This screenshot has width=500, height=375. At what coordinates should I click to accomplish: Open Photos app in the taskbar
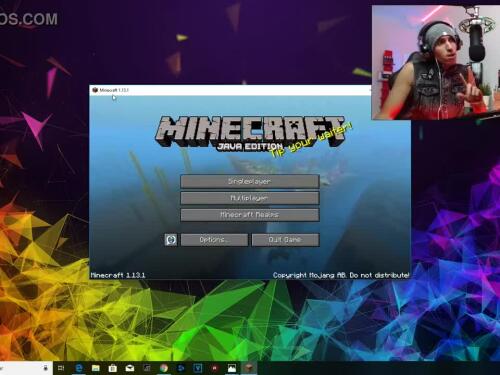(x=232, y=368)
